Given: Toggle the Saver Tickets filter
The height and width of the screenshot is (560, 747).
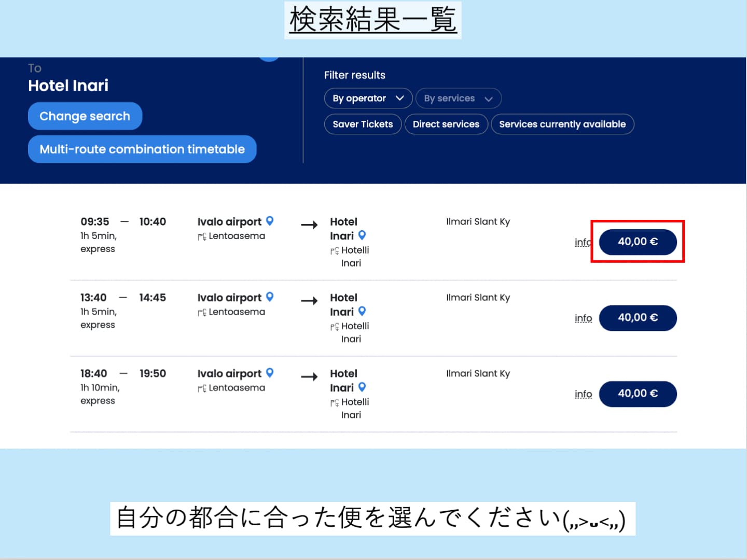Looking at the screenshot, I should click(363, 124).
